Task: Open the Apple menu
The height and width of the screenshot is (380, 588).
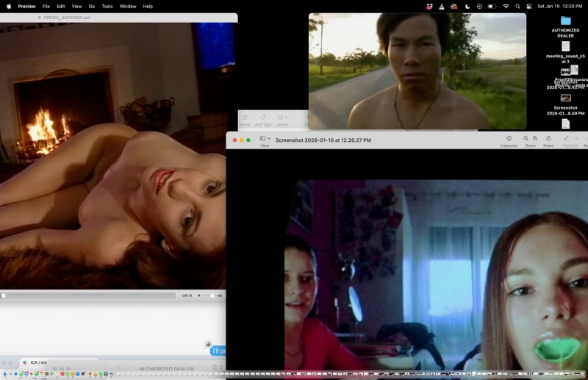Action: pos(9,6)
